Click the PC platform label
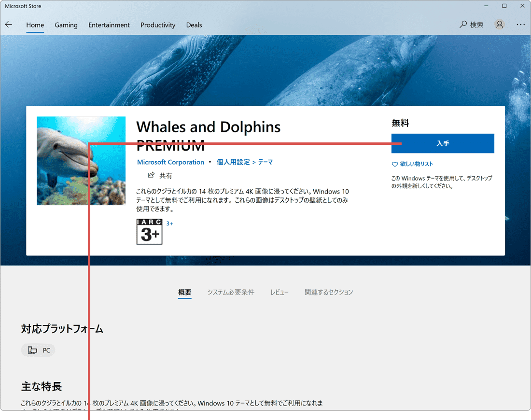 46,350
